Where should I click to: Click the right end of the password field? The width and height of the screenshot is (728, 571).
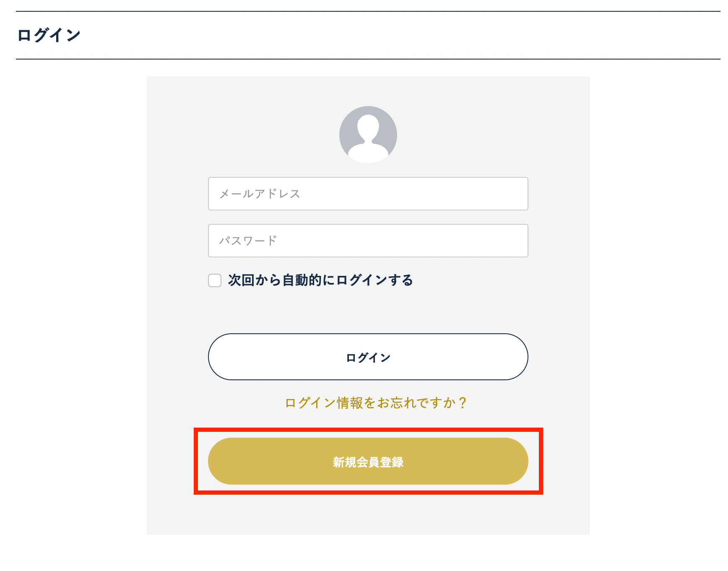[x=512, y=241]
